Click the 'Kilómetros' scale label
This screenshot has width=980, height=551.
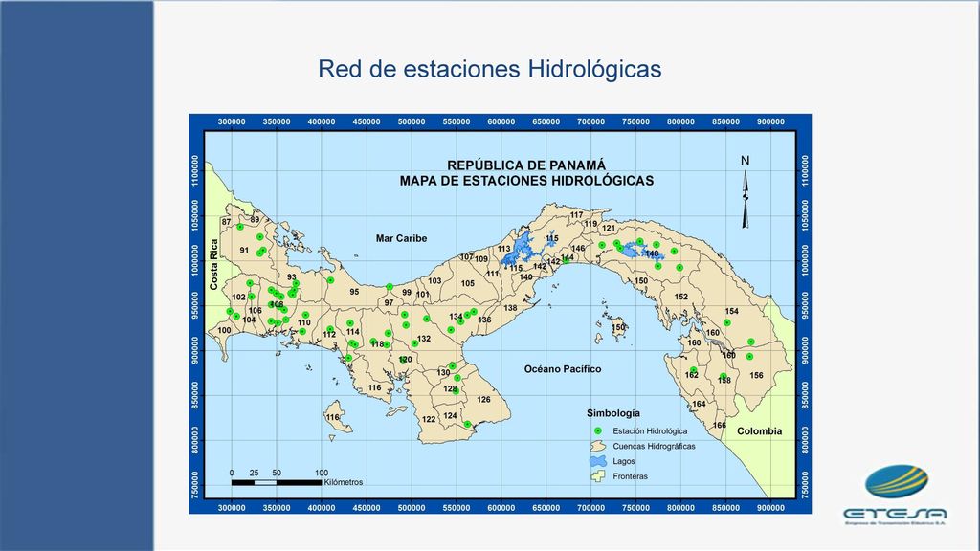[x=344, y=482]
